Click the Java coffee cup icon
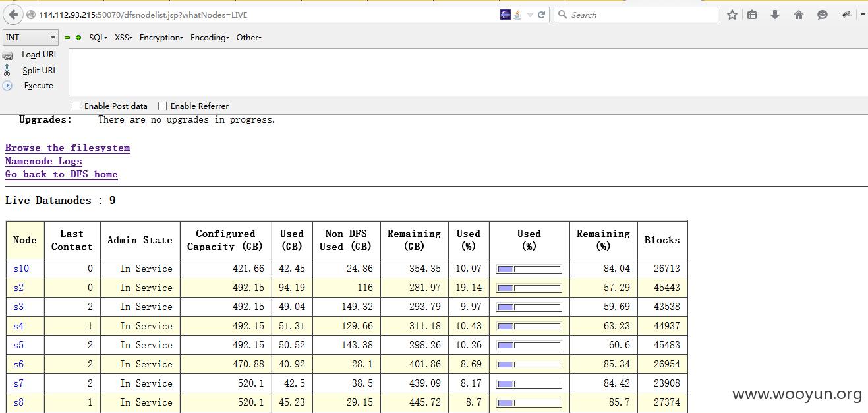Viewport: 868px width, 413px height. point(518,15)
